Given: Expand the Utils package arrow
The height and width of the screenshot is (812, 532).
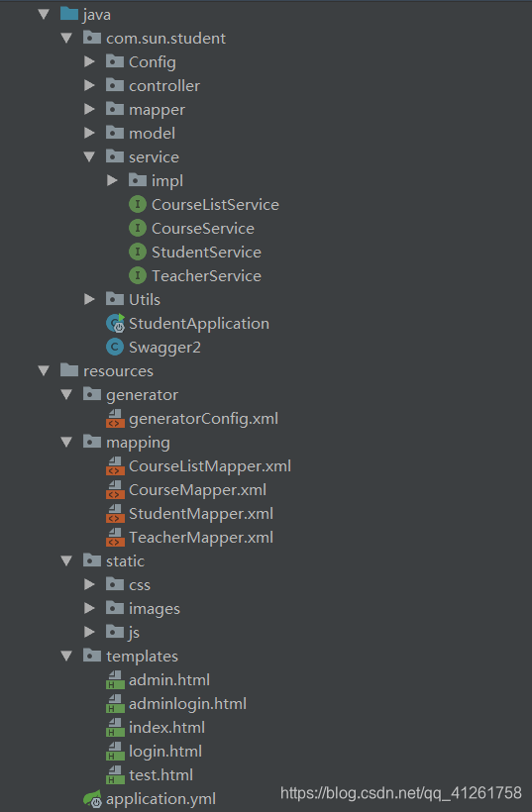Looking at the screenshot, I should click(89, 299).
